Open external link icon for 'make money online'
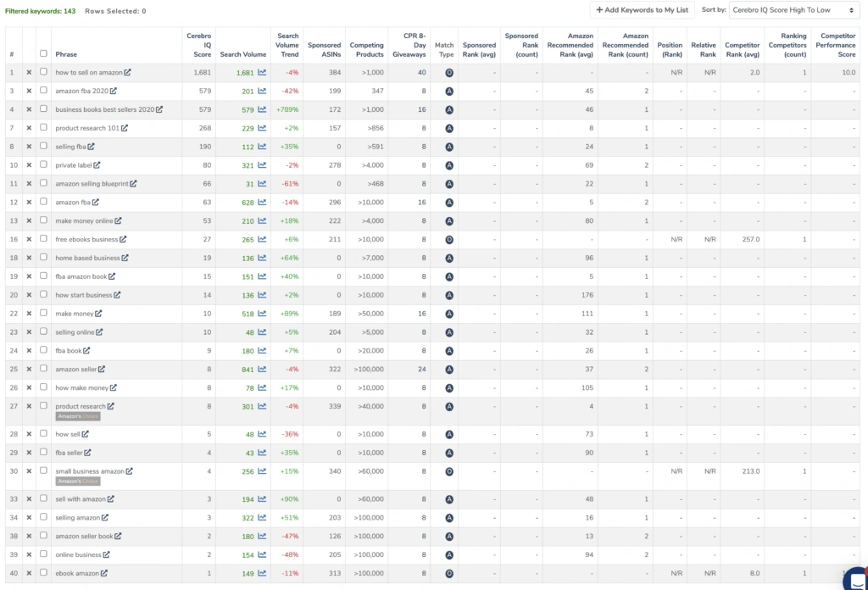Viewport: 868px width, 590px height. (118, 221)
